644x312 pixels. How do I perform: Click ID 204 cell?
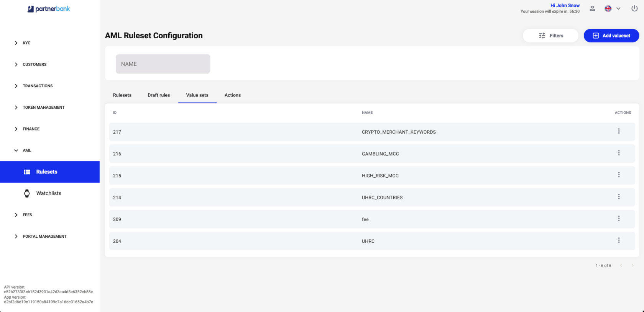coord(117,241)
